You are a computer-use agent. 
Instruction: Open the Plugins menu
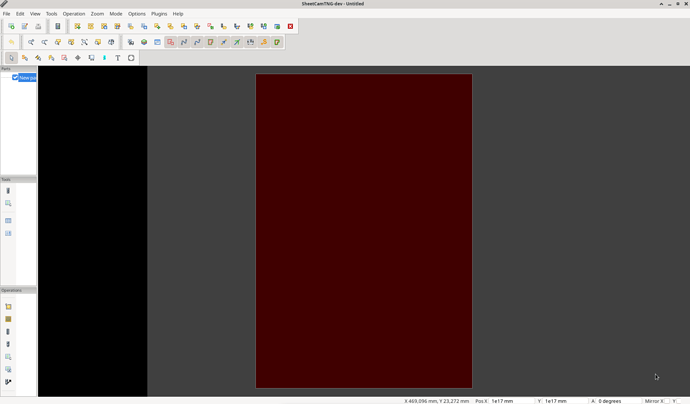point(159,14)
